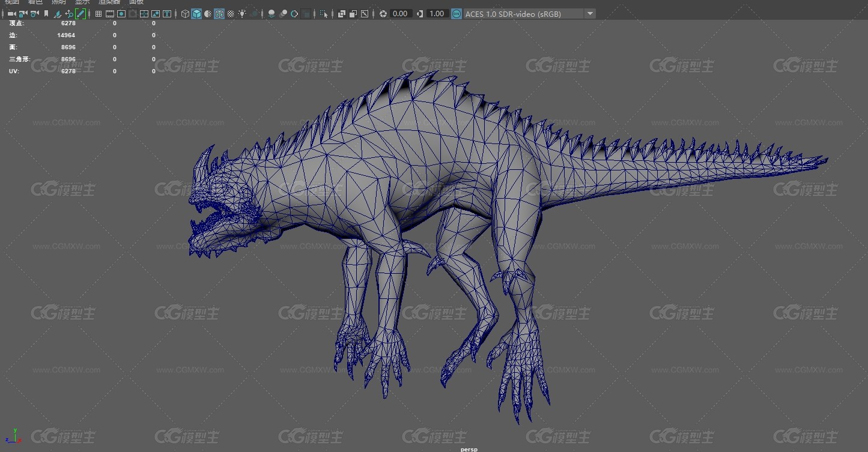Open the 着色 panel menu
The width and height of the screenshot is (868, 452).
point(35,2)
